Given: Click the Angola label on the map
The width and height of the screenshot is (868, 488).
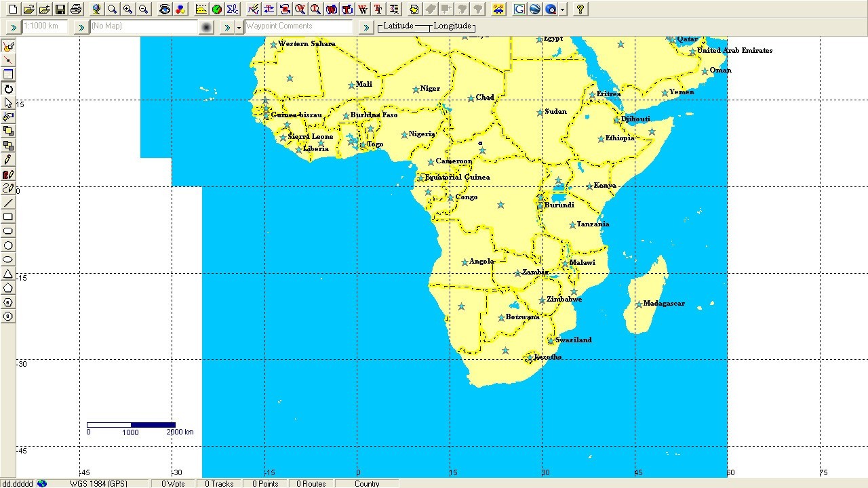Looking at the screenshot, I should point(481,262).
